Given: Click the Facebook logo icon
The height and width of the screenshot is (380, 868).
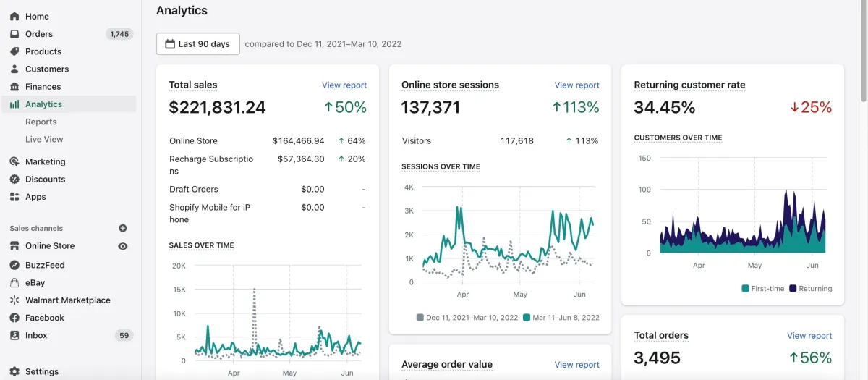Looking at the screenshot, I should point(14,318).
